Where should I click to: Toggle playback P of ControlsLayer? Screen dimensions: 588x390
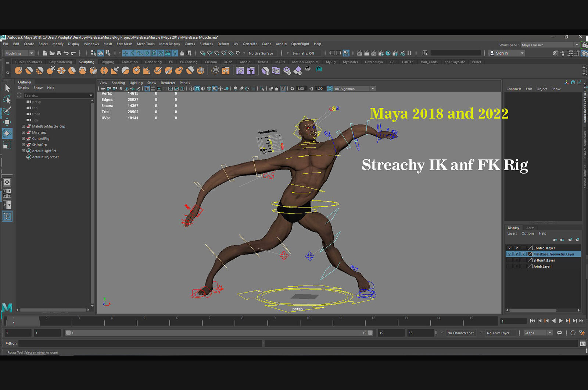pyautogui.click(x=516, y=248)
